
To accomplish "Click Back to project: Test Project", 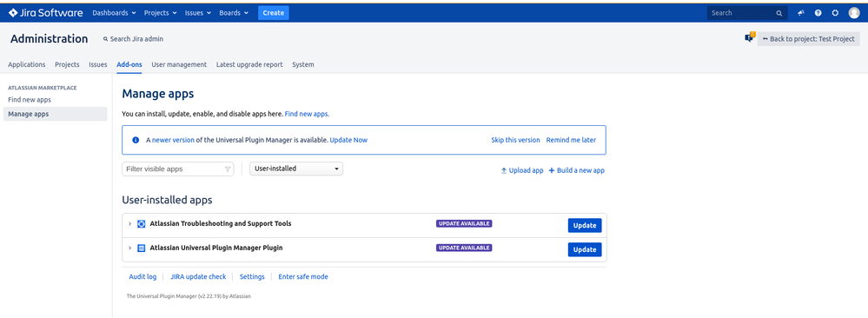I will (x=809, y=39).
